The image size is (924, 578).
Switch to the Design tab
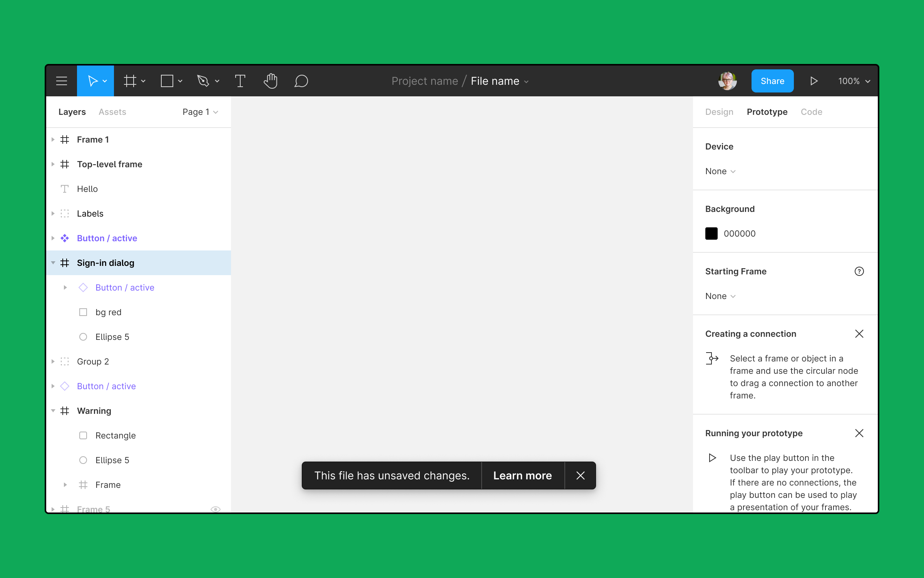tap(718, 112)
